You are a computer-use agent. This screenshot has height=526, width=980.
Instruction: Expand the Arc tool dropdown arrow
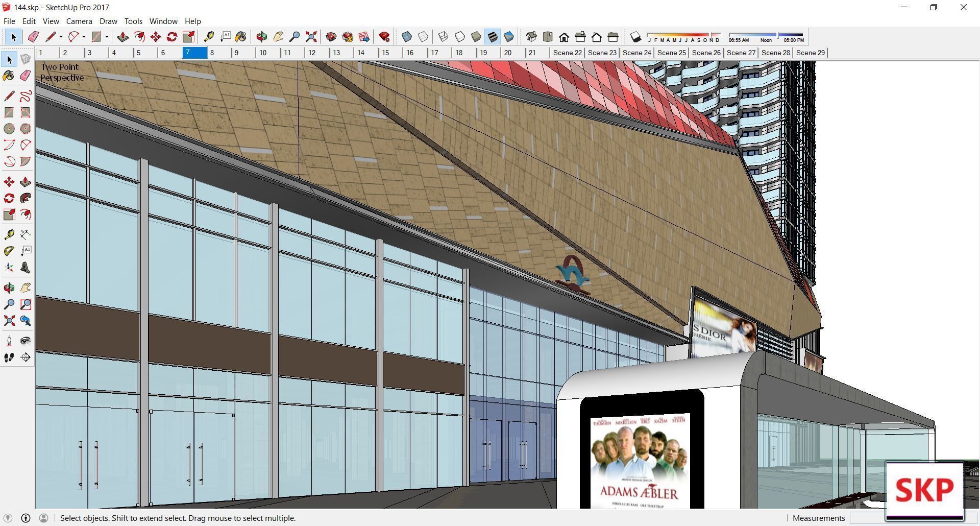pos(84,37)
